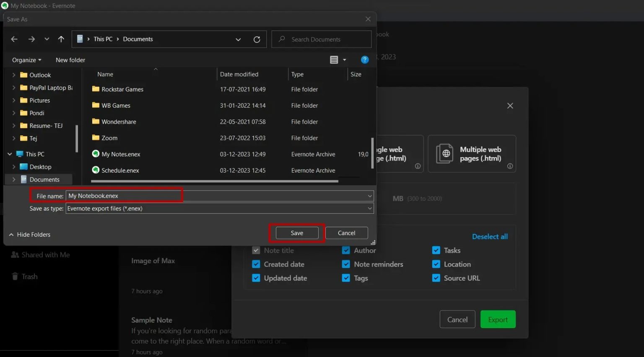Click the Multiple web pages info icon
The width and height of the screenshot is (644, 357).
[x=510, y=166]
